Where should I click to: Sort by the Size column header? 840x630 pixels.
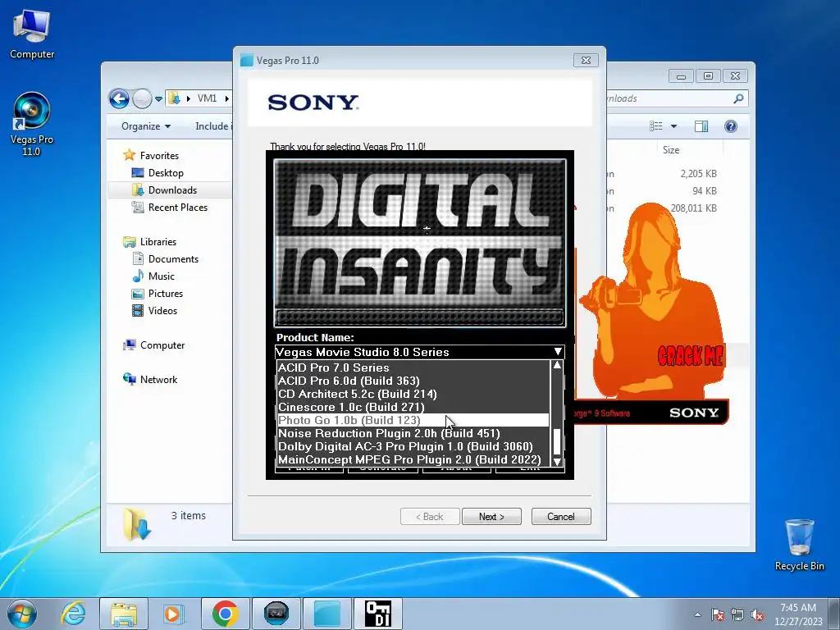tap(671, 150)
